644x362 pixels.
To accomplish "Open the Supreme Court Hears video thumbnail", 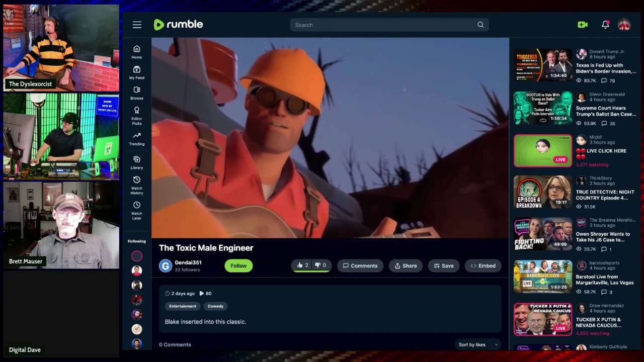I will point(543,108).
